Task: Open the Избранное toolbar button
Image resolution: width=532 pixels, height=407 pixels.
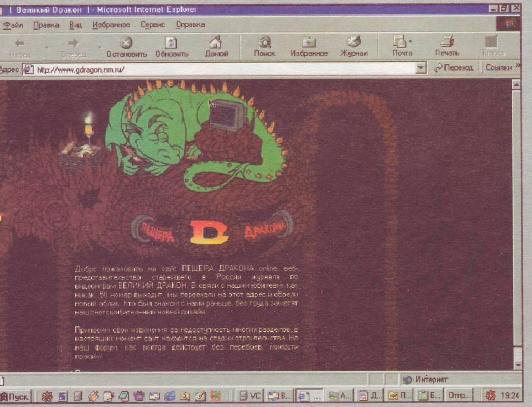Action: (309, 47)
